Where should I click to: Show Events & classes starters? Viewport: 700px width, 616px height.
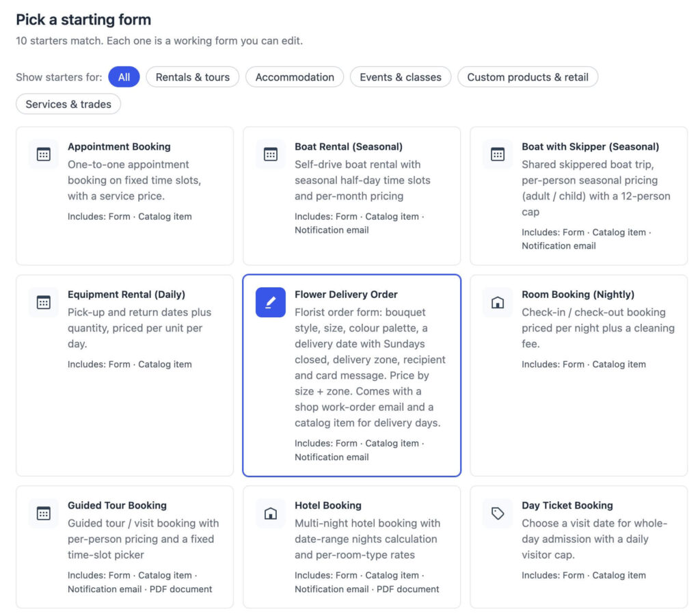(x=401, y=77)
